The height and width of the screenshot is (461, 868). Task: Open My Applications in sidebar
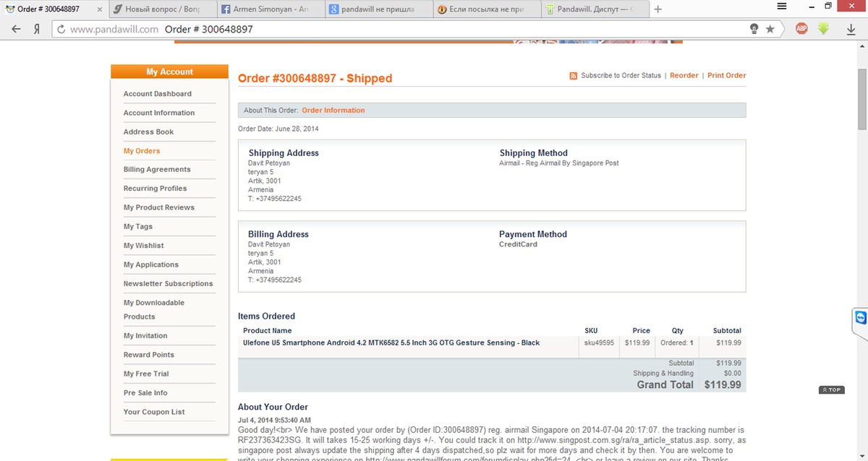150,264
